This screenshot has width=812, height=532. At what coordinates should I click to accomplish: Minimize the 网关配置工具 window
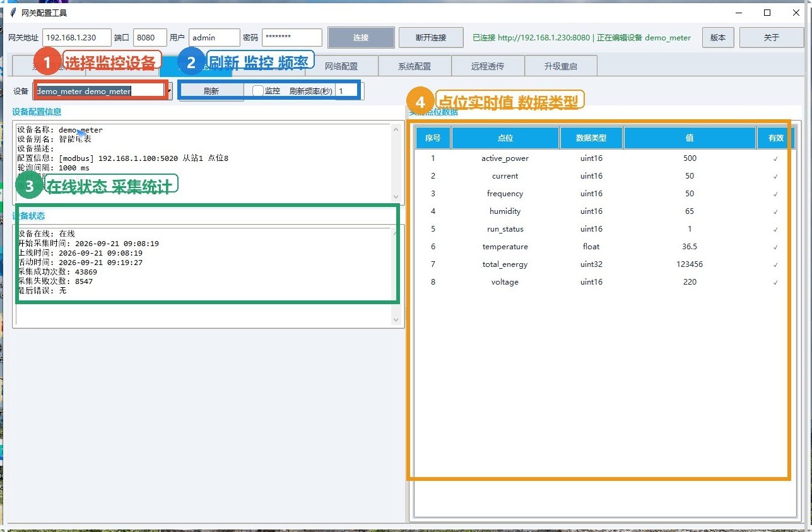[739, 13]
